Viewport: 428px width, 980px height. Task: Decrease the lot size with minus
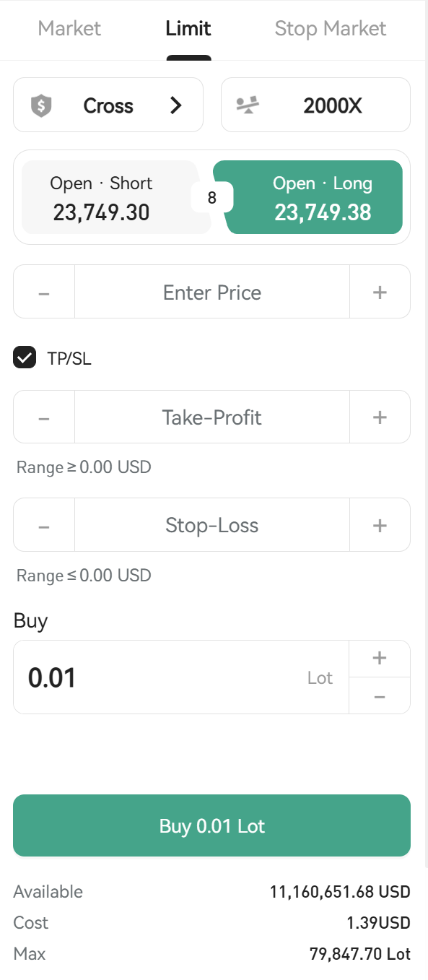(x=380, y=696)
